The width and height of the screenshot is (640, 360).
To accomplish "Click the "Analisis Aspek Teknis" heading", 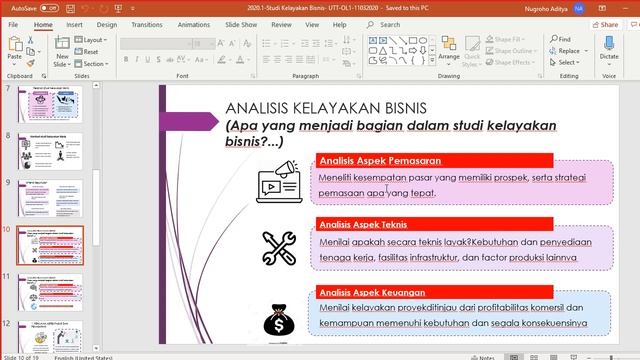I will coord(363,224).
